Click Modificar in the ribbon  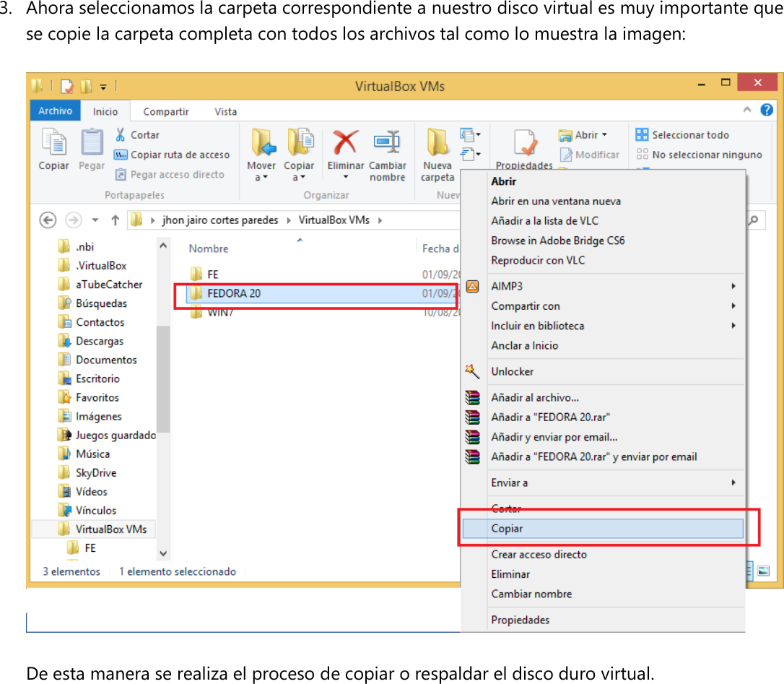590,155
